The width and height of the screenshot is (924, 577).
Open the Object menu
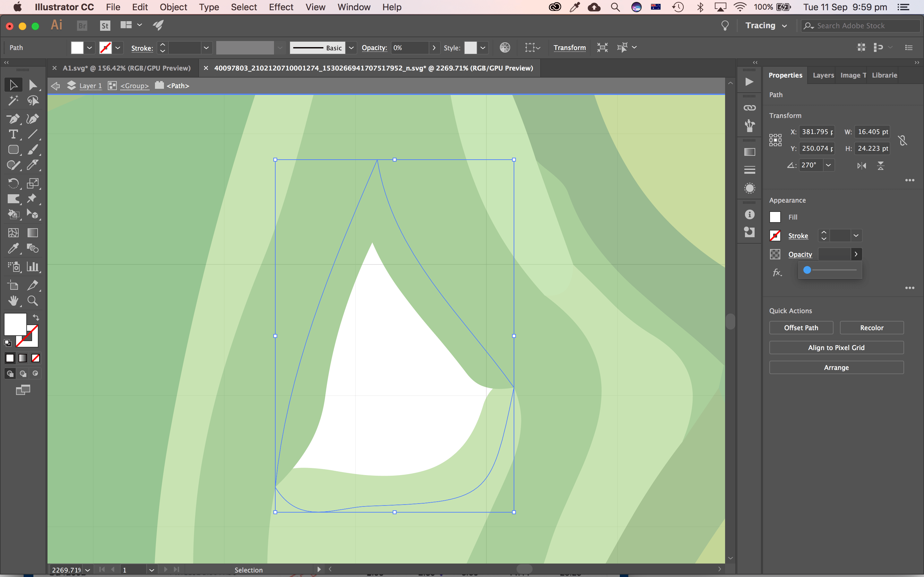tap(173, 7)
